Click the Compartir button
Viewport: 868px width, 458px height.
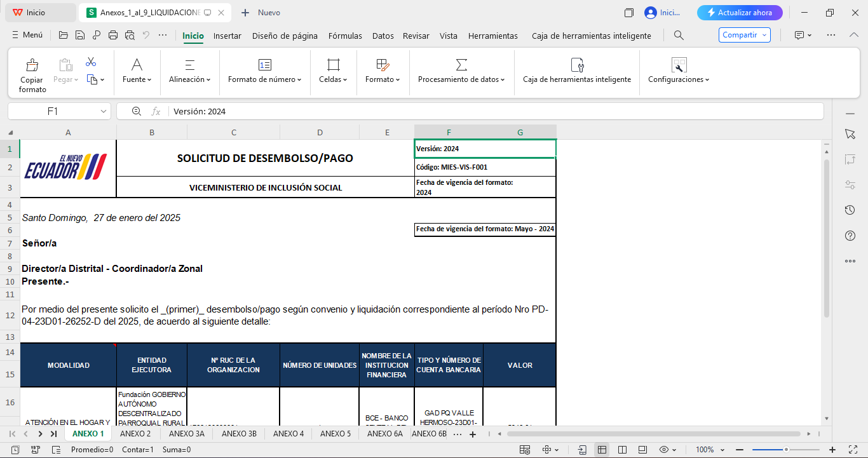tap(744, 36)
